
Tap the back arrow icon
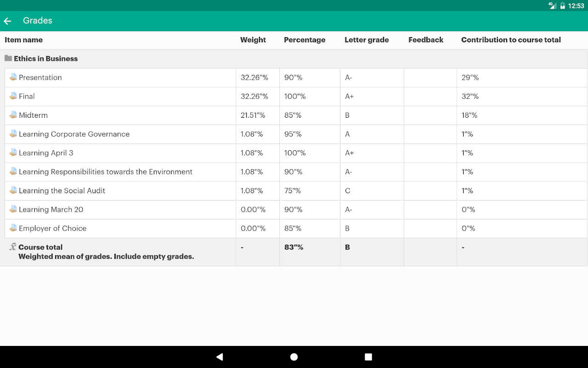[7, 21]
